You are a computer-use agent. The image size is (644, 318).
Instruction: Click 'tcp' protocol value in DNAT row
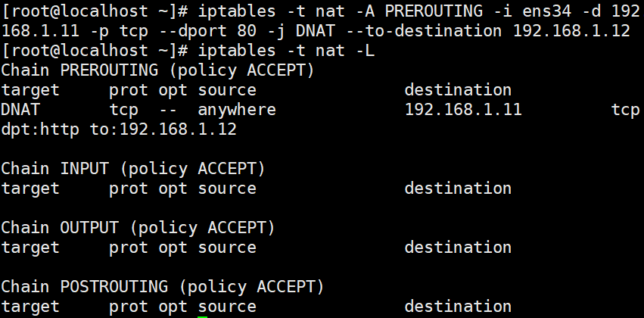click(123, 110)
